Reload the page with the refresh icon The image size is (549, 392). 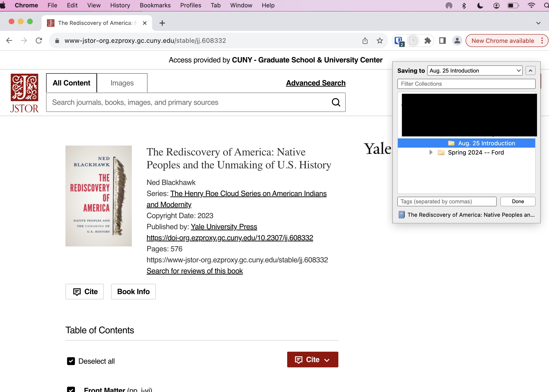(39, 41)
